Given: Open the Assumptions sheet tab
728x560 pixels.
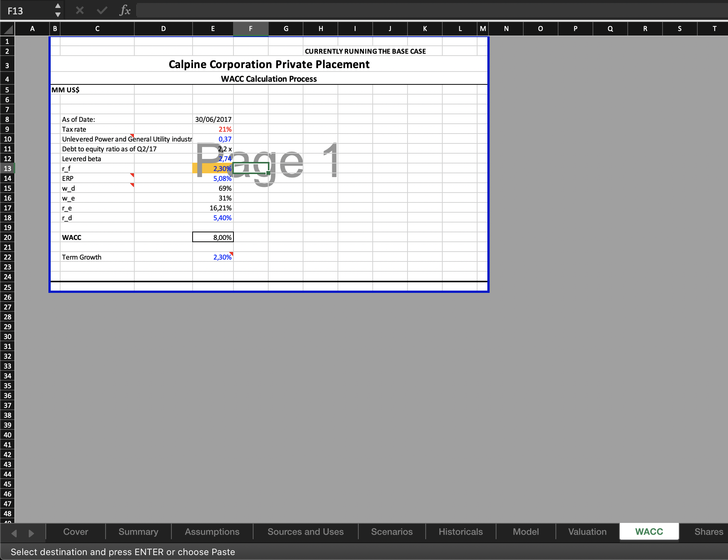Looking at the screenshot, I should tap(212, 532).
